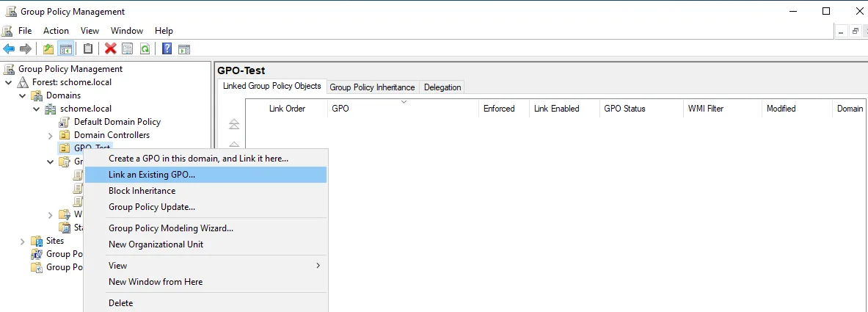
Task: Minimize the inner console child window
Action: [x=842, y=33]
